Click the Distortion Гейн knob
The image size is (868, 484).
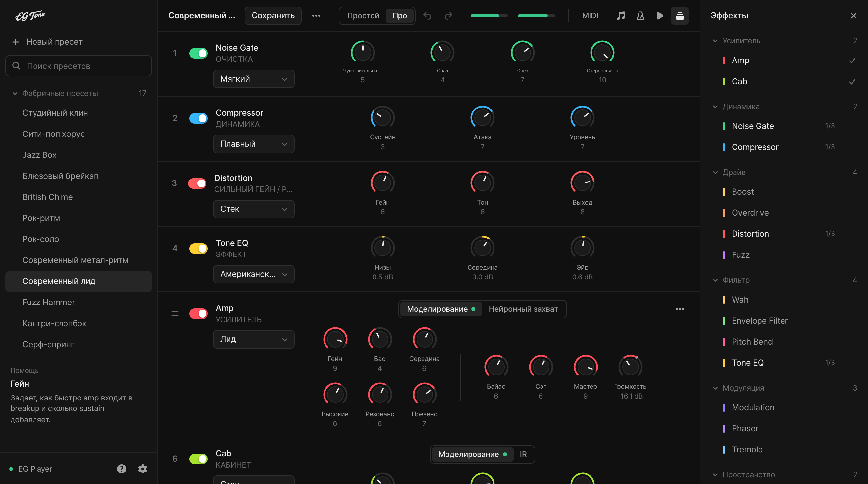(x=382, y=182)
